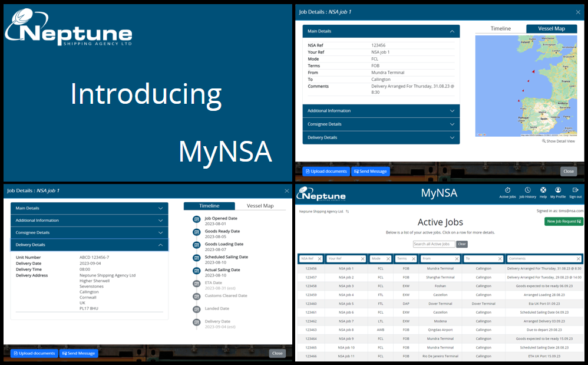
Task: Click the Help lifebuoy icon
Action: [543, 190]
